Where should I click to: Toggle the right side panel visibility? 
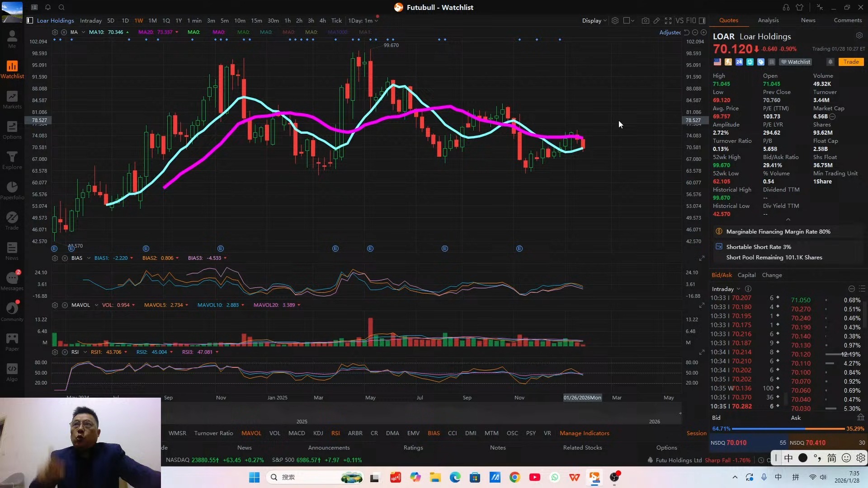click(x=702, y=21)
